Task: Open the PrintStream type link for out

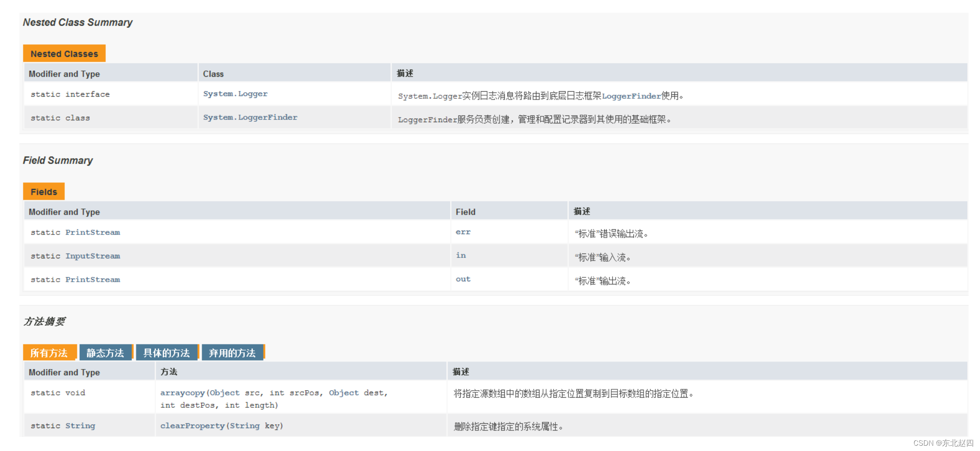Action: point(92,279)
